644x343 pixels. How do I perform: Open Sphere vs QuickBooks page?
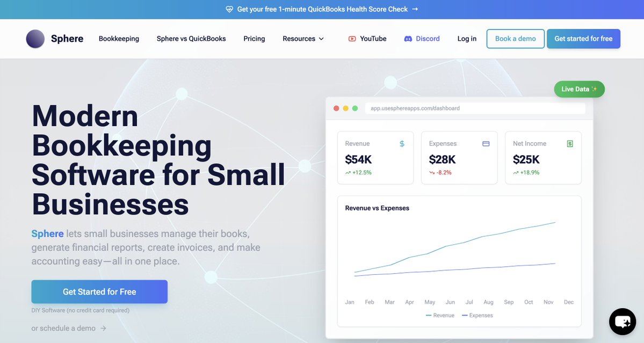pos(191,39)
